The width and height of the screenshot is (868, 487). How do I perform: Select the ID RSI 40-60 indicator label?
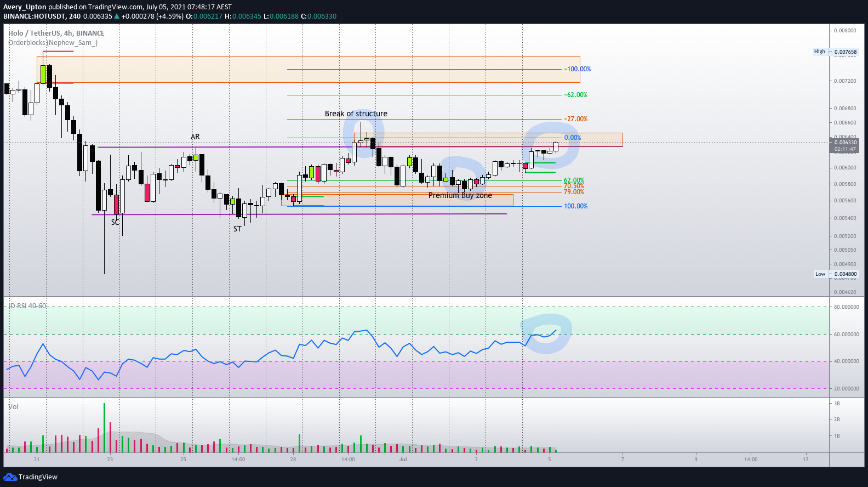[x=27, y=306]
